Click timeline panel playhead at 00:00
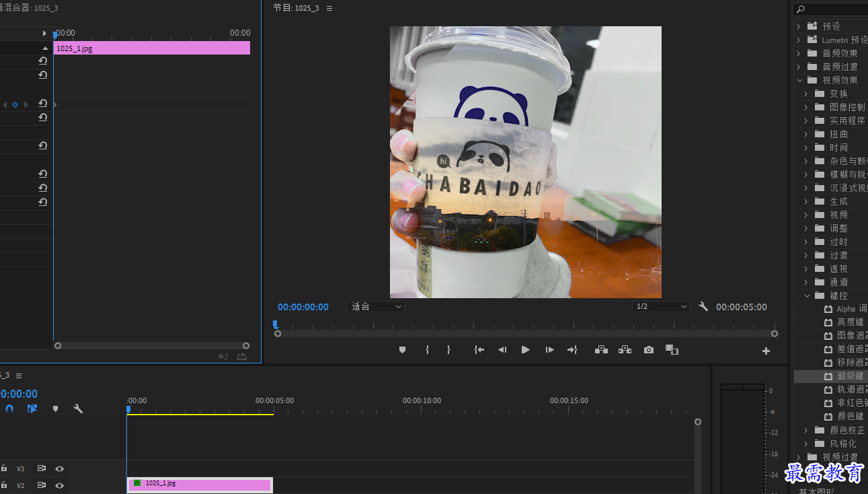868x494 pixels. click(128, 409)
